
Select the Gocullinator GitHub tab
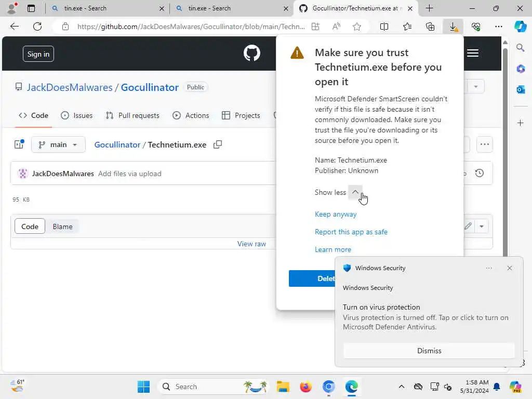click(354, 8)
